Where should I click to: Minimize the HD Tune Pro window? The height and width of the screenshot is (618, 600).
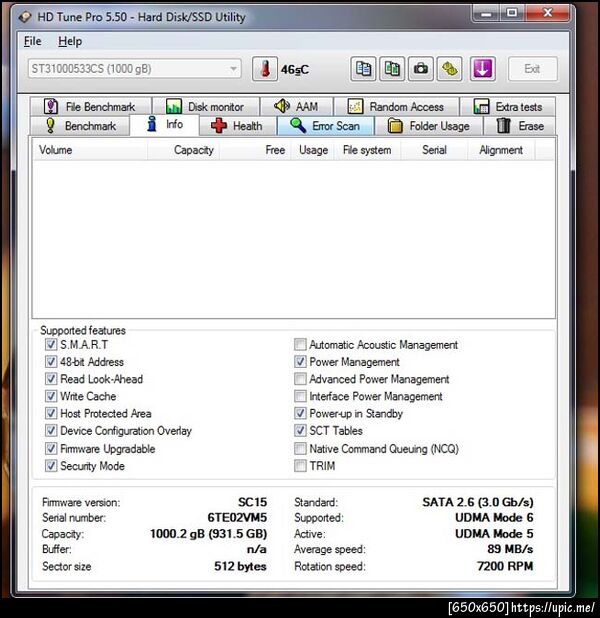(486, 14)
